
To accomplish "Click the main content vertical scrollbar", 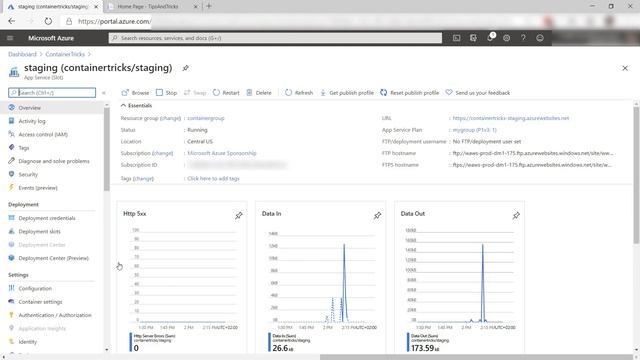I will (x=636, y=176).
